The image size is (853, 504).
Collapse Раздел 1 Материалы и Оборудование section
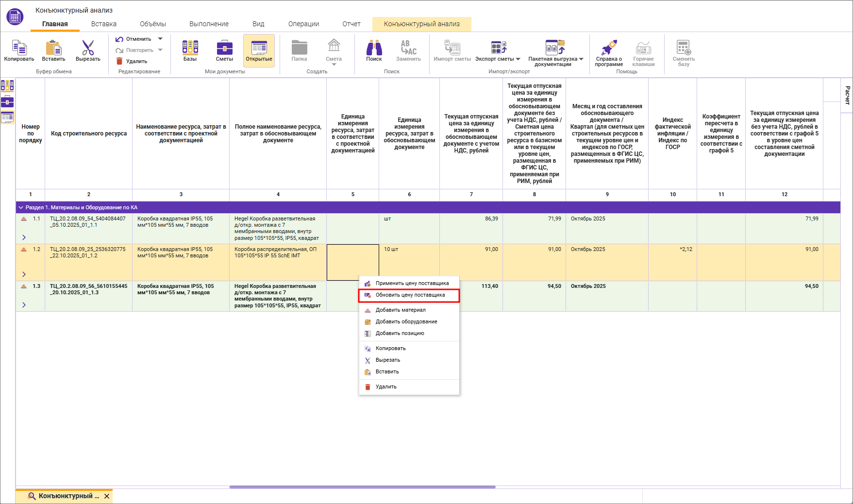(21, 207)
